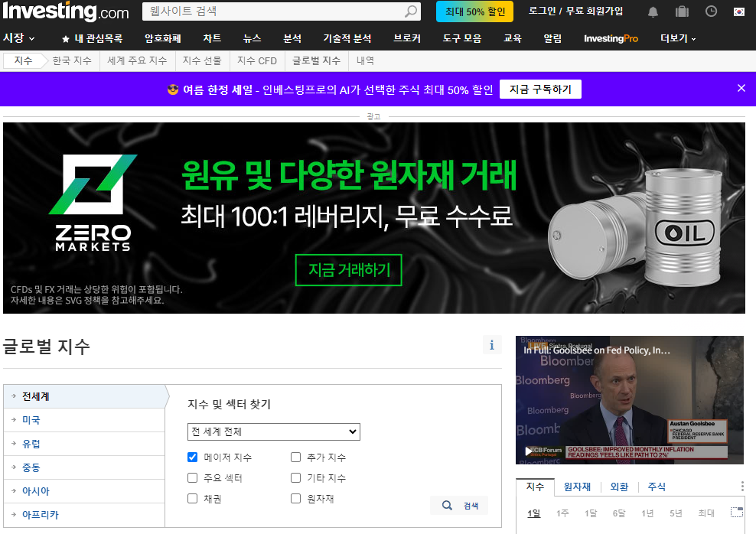
Task: Switch to the 세계 주요 지수 tab
Action: tap(137, 60)
